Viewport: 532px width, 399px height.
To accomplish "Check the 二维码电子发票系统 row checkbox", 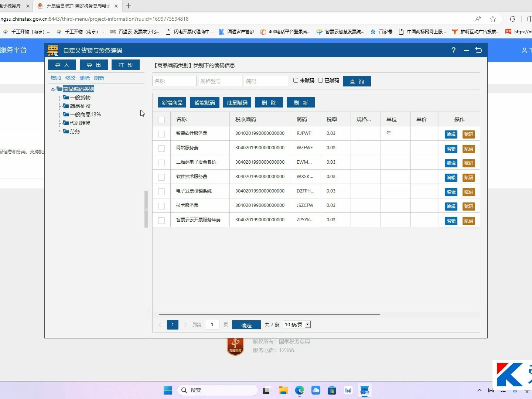I will point(161,163).
